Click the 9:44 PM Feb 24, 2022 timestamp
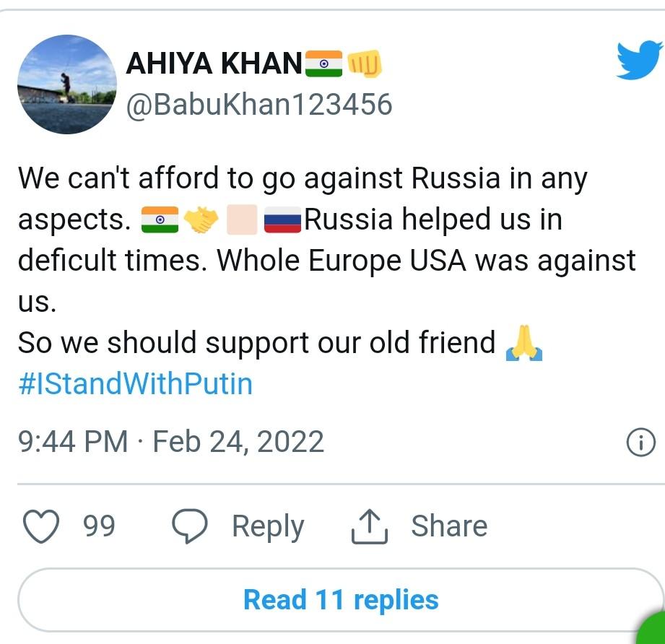Image resolution: width=665 pixels, height=644 pixels. pos(171,441)
